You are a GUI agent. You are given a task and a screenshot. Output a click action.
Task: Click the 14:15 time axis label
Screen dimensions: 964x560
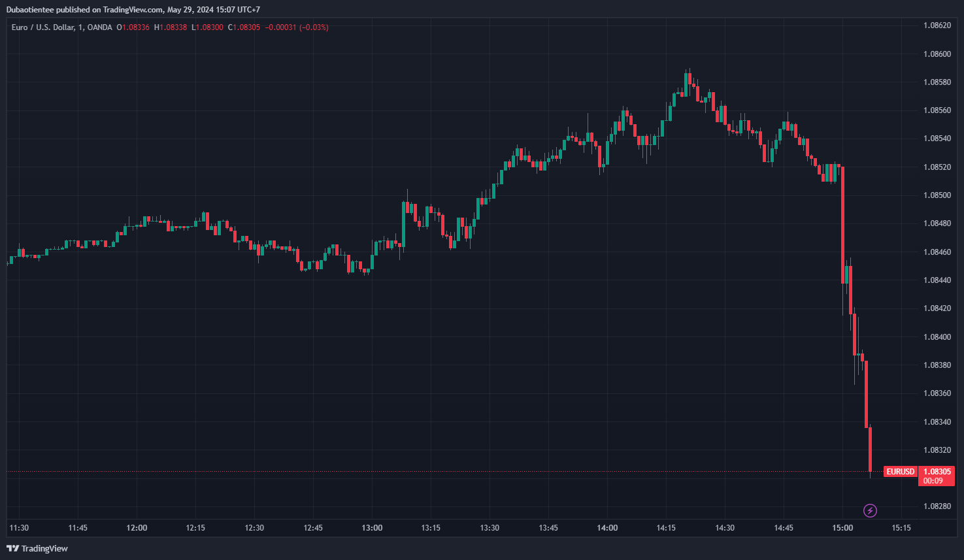666,528
